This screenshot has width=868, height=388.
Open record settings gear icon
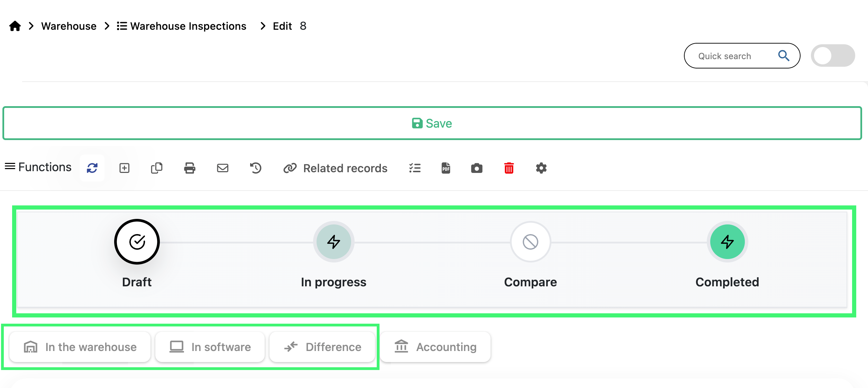coord(540,168)
